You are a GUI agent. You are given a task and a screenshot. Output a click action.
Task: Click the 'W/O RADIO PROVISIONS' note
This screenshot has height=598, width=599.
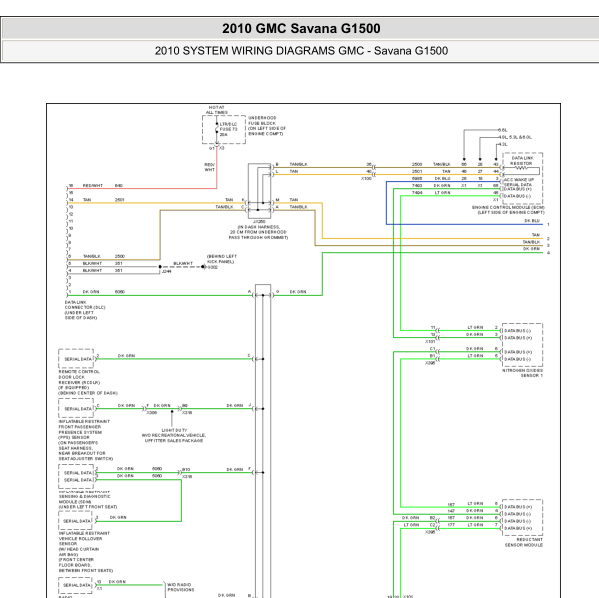pyautogui.click(x=180, y=587)
